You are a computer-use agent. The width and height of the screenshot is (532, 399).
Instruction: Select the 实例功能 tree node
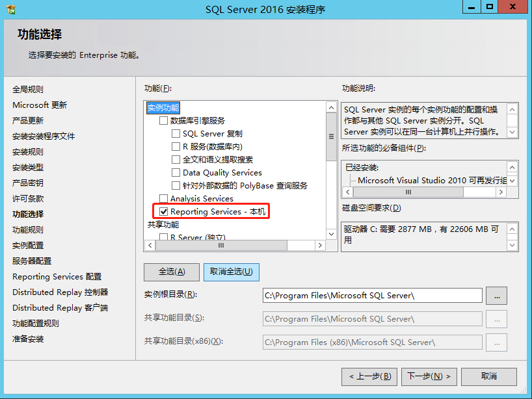coord(163,108)
